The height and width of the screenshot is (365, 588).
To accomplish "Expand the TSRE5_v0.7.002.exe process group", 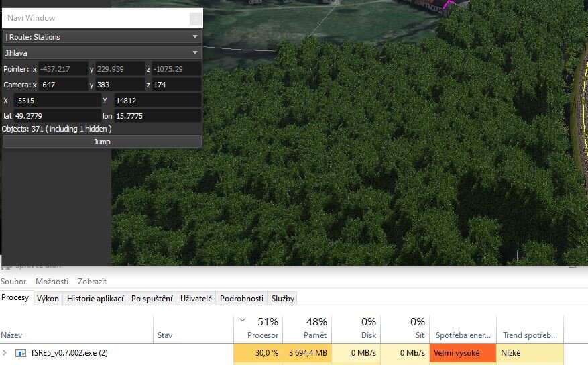I will [x=5, y=352].
